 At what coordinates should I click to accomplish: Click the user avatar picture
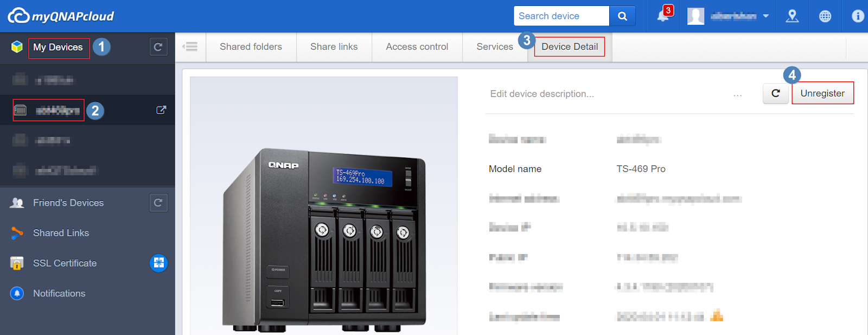(695, 16)
